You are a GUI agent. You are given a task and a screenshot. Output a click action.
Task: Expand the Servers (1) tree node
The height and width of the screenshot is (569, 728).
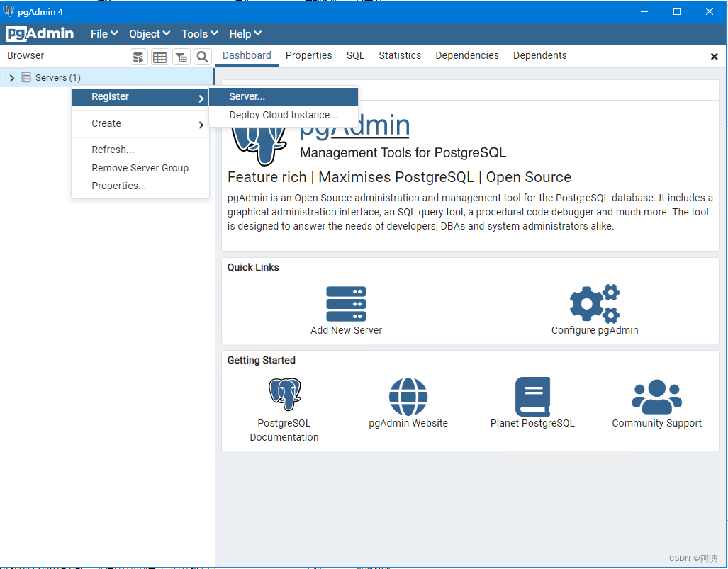(x=11, y=77)
